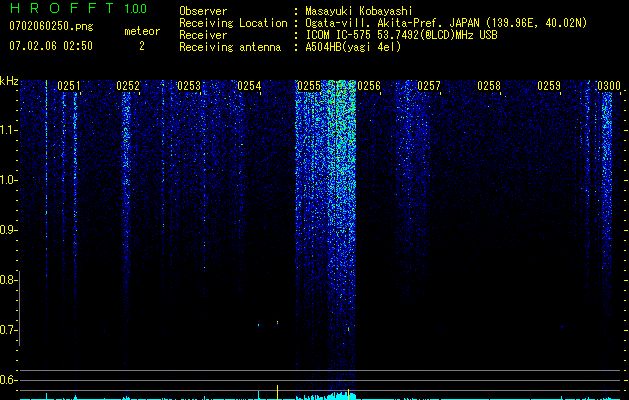Click the 0252 time marker label
This screenshot has width=629, height=400.
(128, 86)
